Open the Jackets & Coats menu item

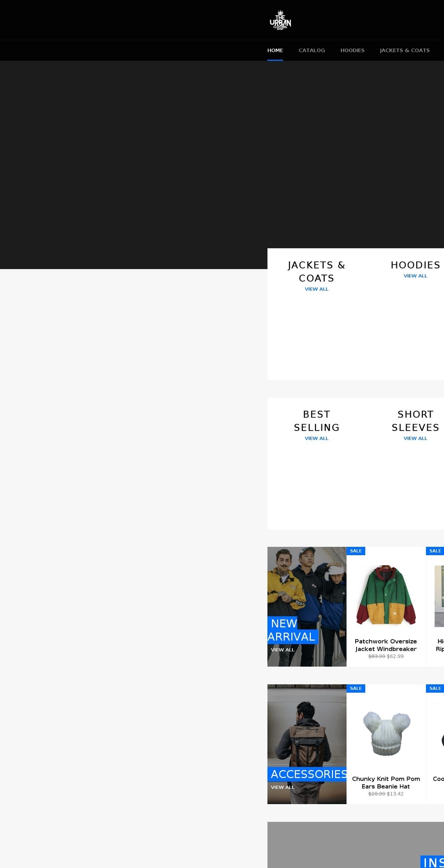point(405,50)
